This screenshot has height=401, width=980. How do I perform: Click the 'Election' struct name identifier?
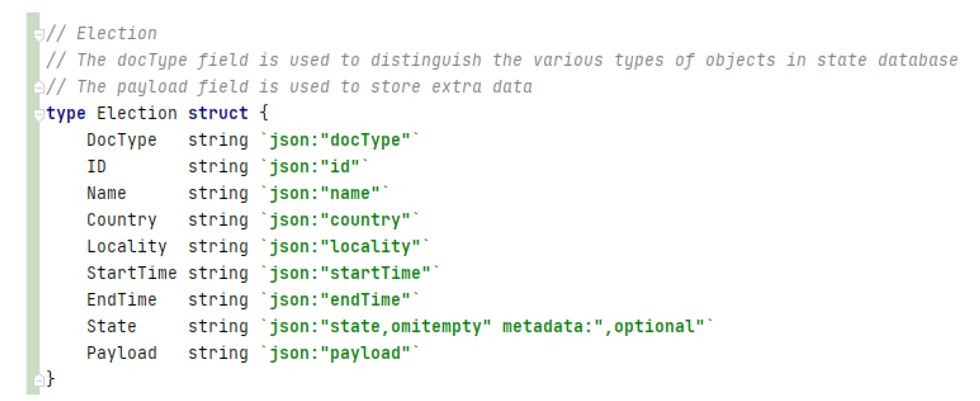[x=137, y=114]
